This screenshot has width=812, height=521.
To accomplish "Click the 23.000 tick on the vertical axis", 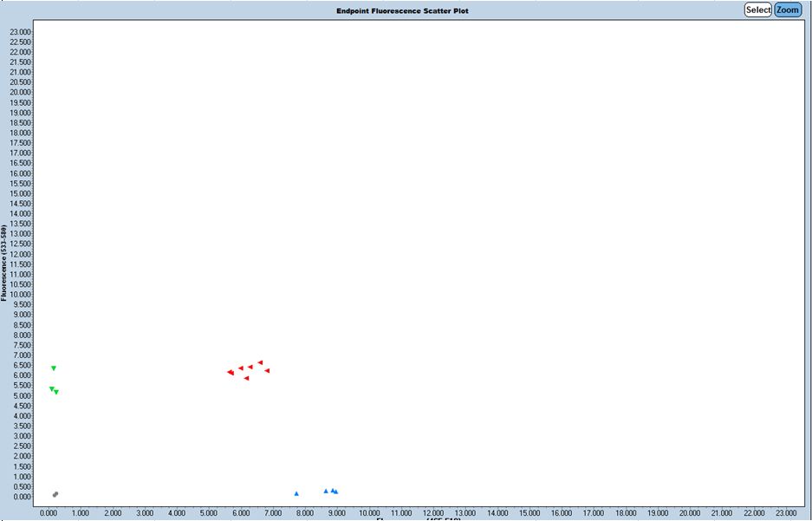I will 20,32.
